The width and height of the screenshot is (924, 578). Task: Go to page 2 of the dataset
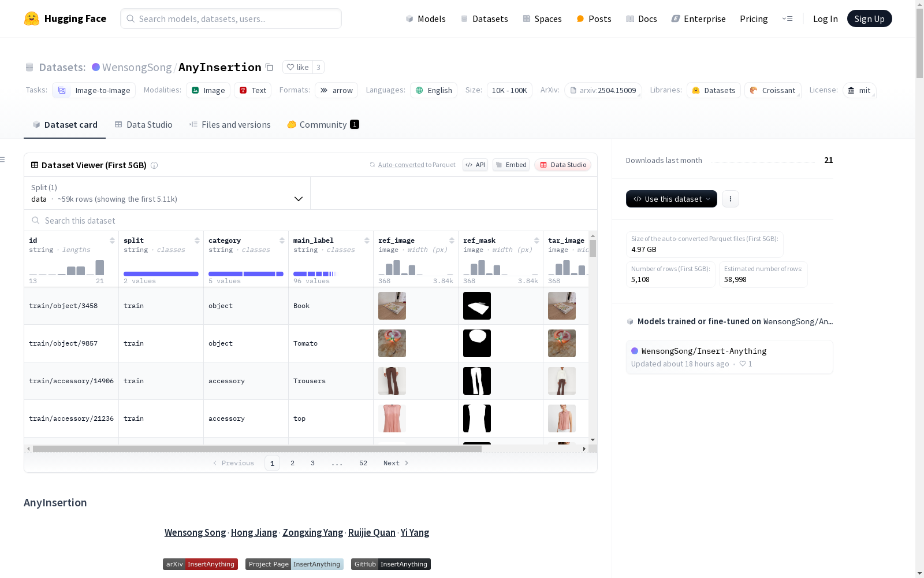(x=293, y=463)
